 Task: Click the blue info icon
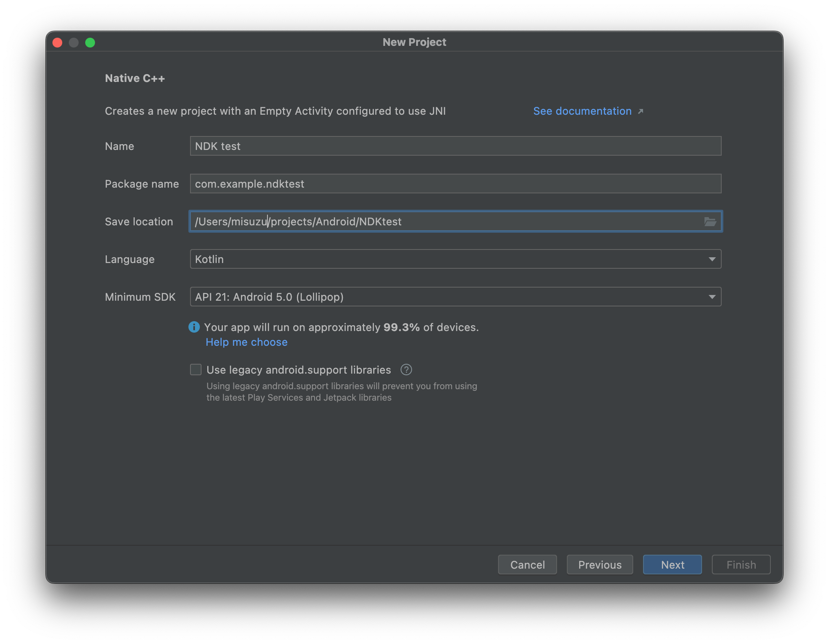coord(194,327)
